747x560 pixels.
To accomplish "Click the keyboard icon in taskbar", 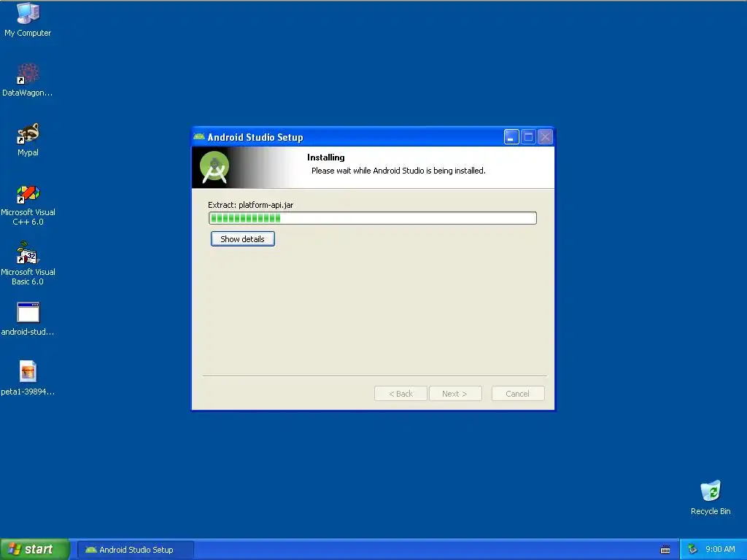I will point(665,550).
